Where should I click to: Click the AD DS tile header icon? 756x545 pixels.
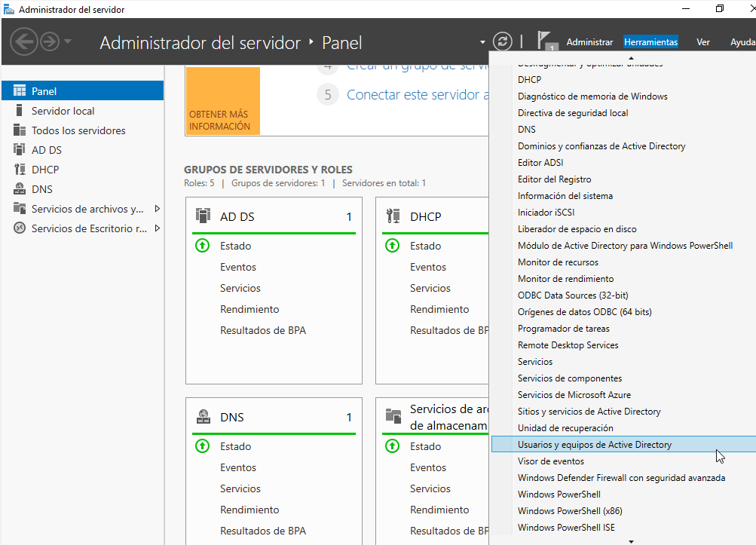(x=203, y=216)
